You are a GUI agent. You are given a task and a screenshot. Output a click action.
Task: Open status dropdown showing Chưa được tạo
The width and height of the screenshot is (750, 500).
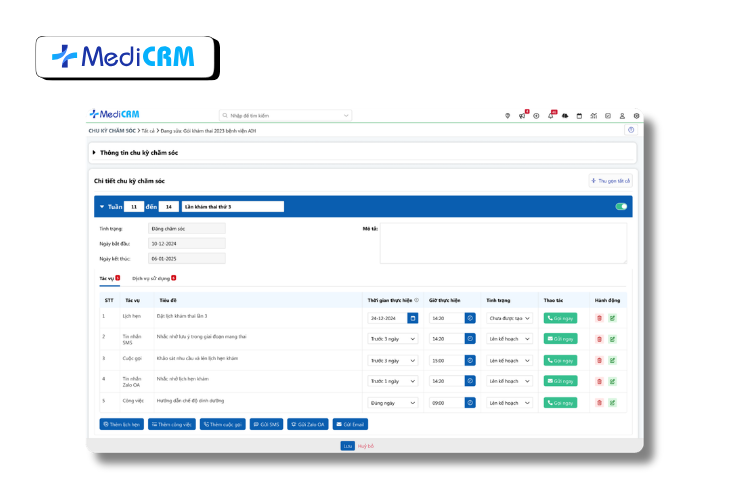(x=509, y=318)
